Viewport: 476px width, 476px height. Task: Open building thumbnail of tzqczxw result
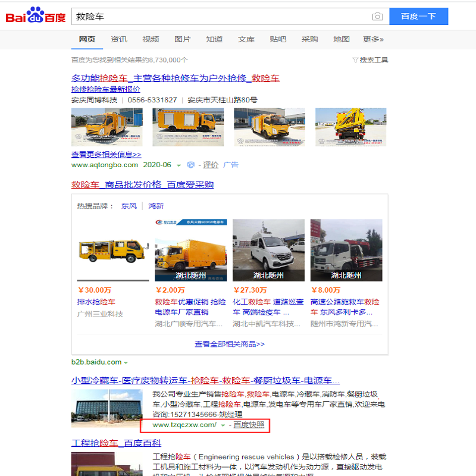point(107,409)
